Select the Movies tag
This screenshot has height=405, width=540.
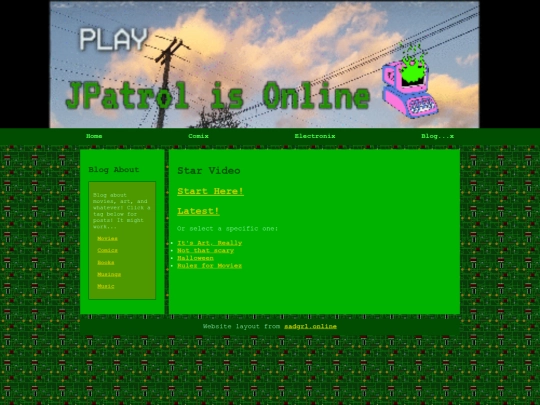(x=107, y=239)
